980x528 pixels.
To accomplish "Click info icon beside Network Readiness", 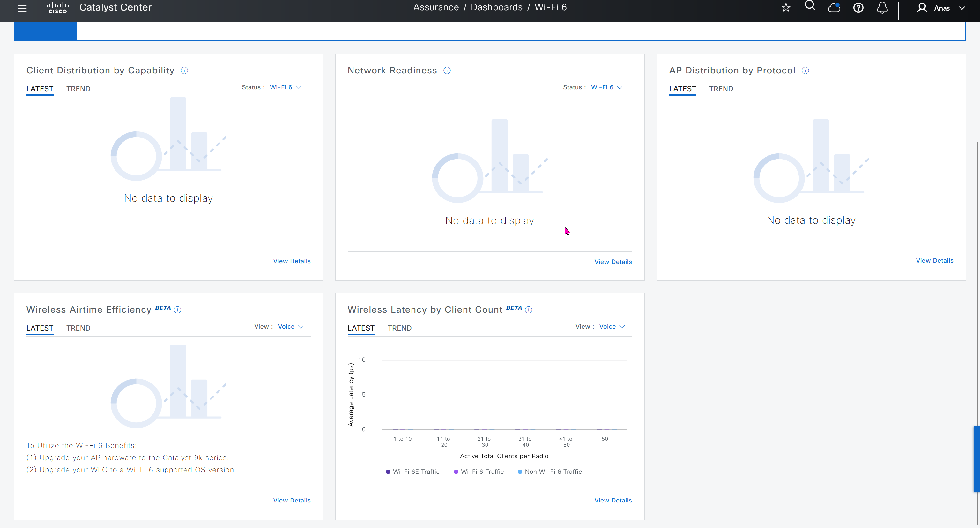I will point(447,71).
